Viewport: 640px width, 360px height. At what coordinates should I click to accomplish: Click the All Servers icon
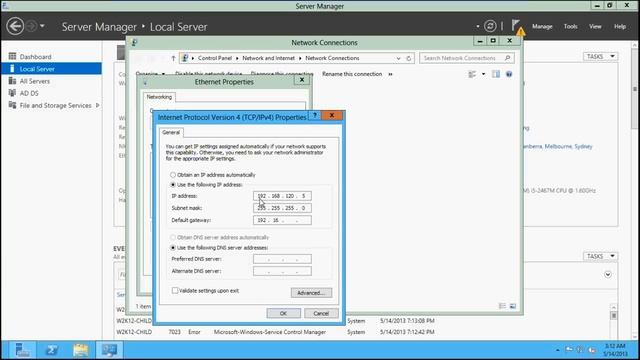12,81
